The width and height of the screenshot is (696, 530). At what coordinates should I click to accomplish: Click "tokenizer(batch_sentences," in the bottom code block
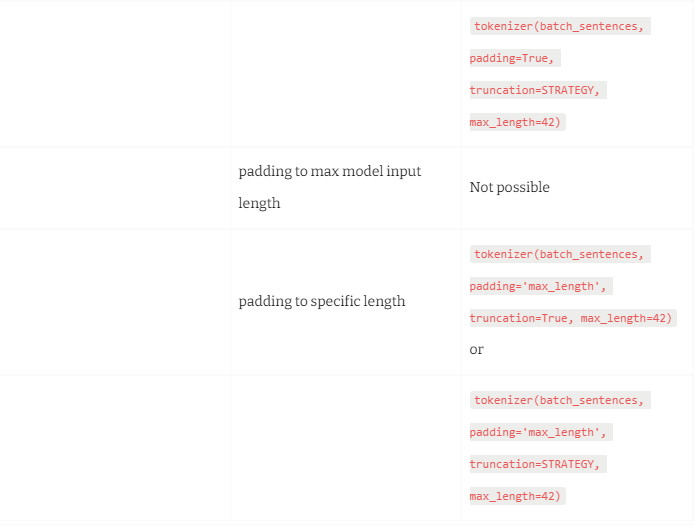(x=559, y=400)
